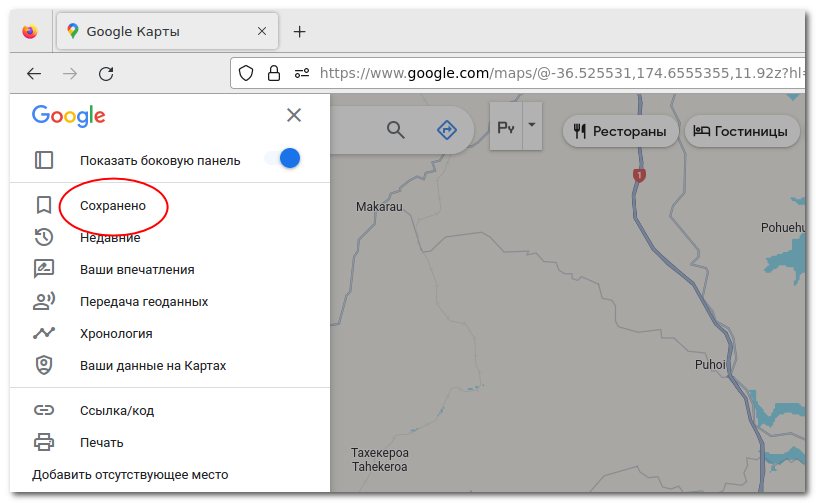816x503 pixels.
Task: Open site permissions icon in address bar
Action: [x=302, y=73]
